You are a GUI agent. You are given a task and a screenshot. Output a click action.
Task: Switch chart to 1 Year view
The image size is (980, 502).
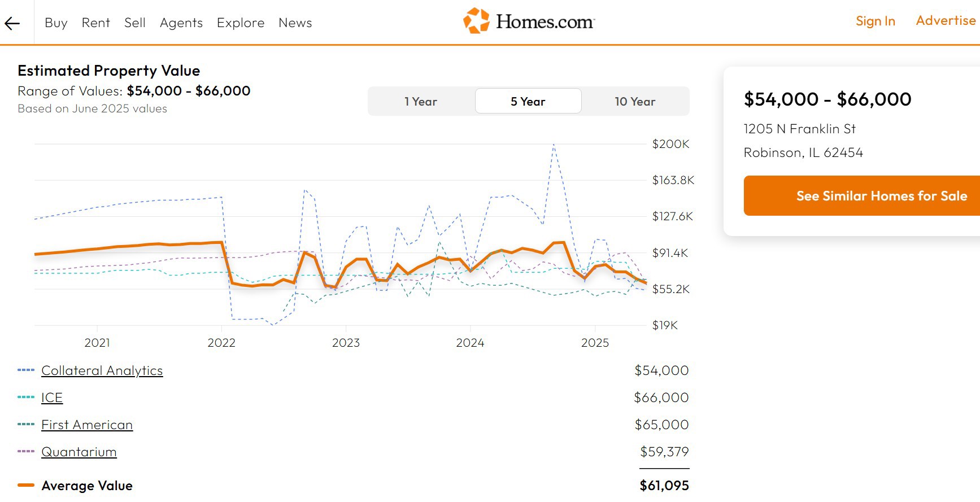(x=421, y=102)
